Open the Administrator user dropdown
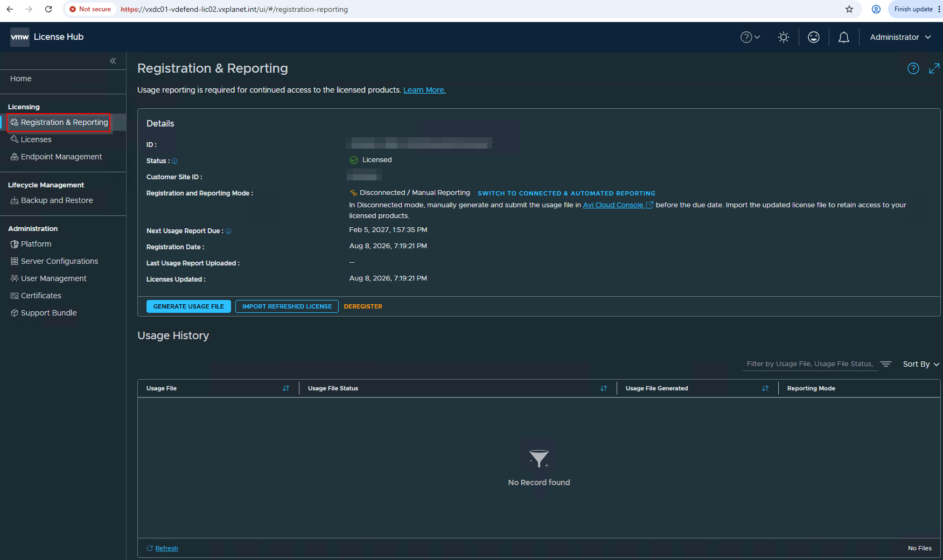Image resolution: width=943 pixels, height=560 pixels. 900,37
